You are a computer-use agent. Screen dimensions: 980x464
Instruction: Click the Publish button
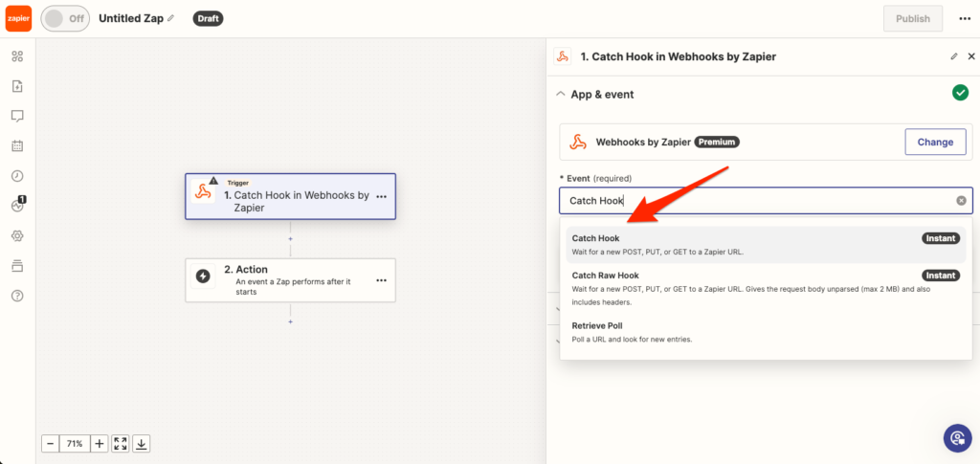tap(912, 18)
